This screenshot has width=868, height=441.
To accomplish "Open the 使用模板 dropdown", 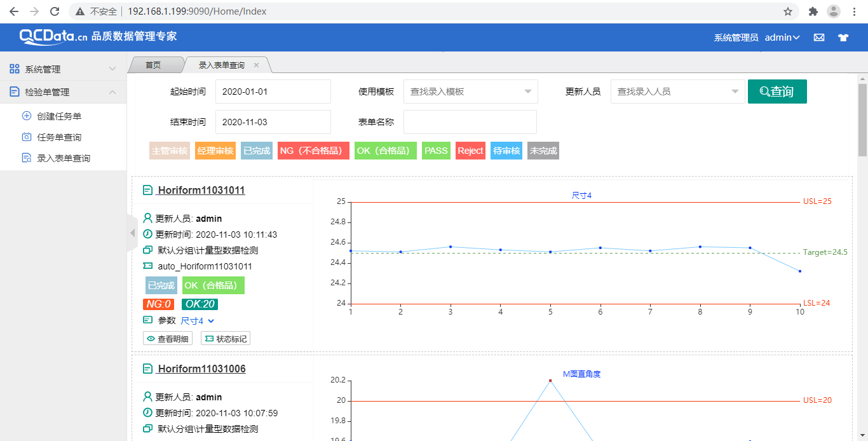I will click(470, 91).
